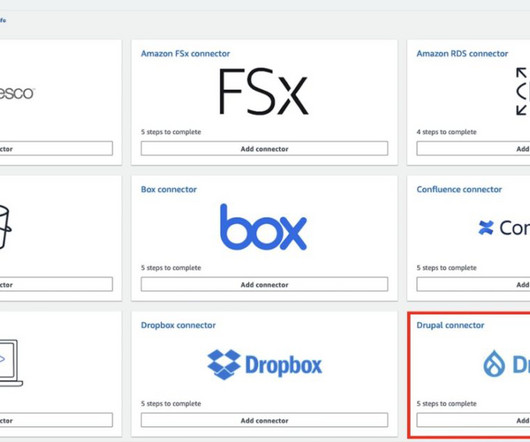Select '4 steps to complete' under RDS

click(x=447, y=132)
